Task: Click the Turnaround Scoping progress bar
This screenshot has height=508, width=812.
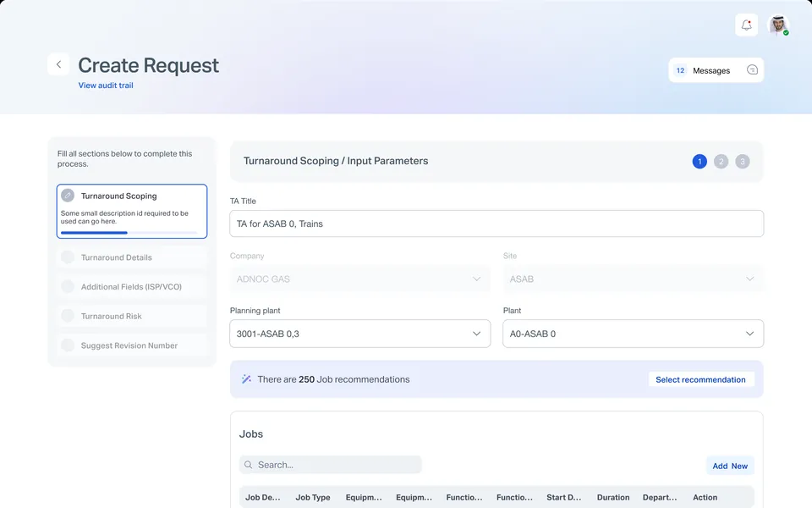Action: [x=129, y=233]
